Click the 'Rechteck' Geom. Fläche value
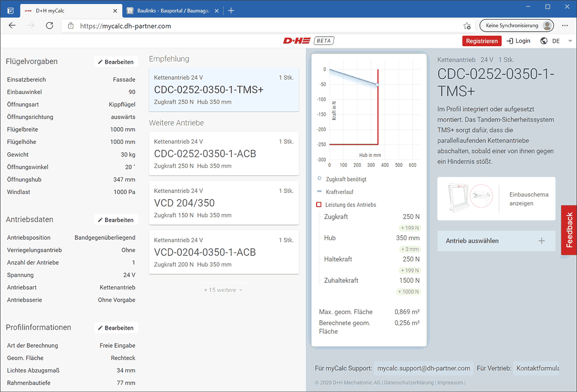This screenshot has height=392, width=577. (x=123, y=358)
